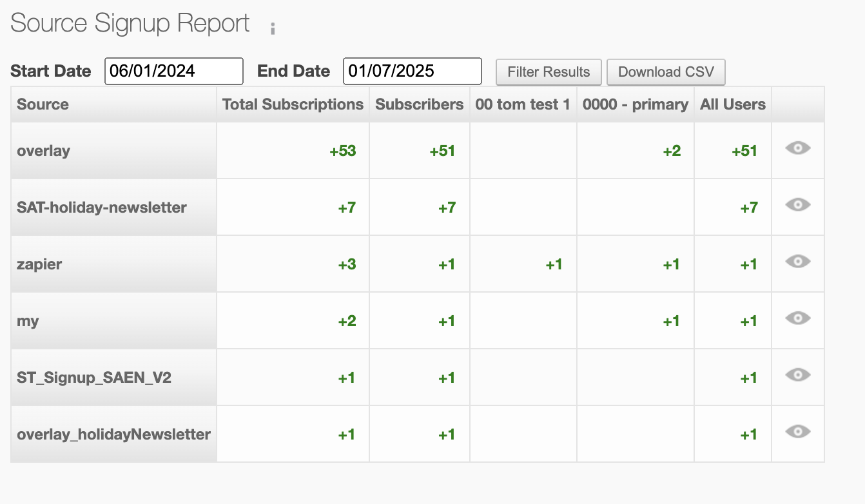Viewport: 865px width, 504px height.
Task: View details for SAT-holiday-newsletter source
Action: tap(797, 205)
